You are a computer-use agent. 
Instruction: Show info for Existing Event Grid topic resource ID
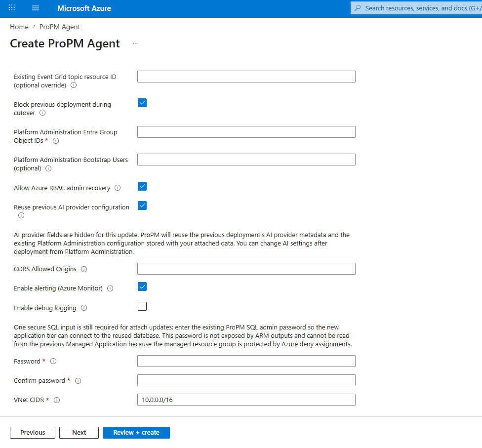(x=74, y=85)
